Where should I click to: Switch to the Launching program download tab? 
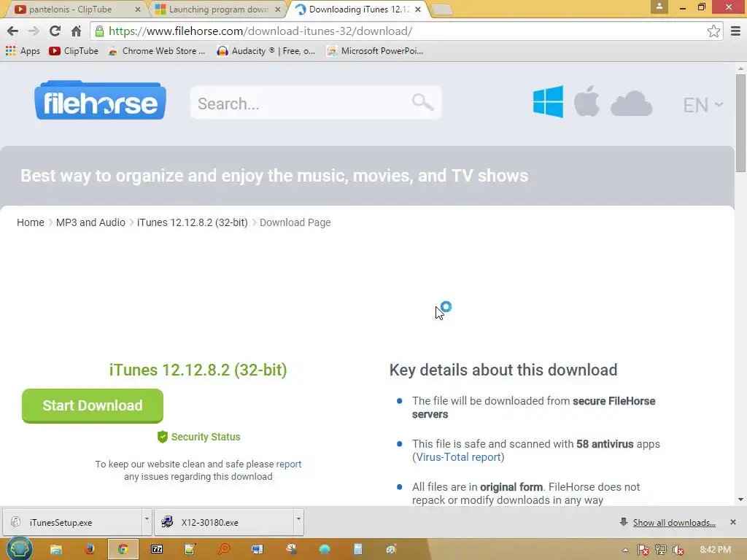pos(217,9)
